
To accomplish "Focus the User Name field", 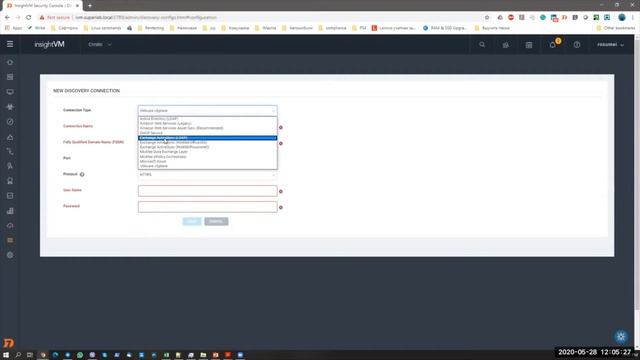I will click(207, 191).
